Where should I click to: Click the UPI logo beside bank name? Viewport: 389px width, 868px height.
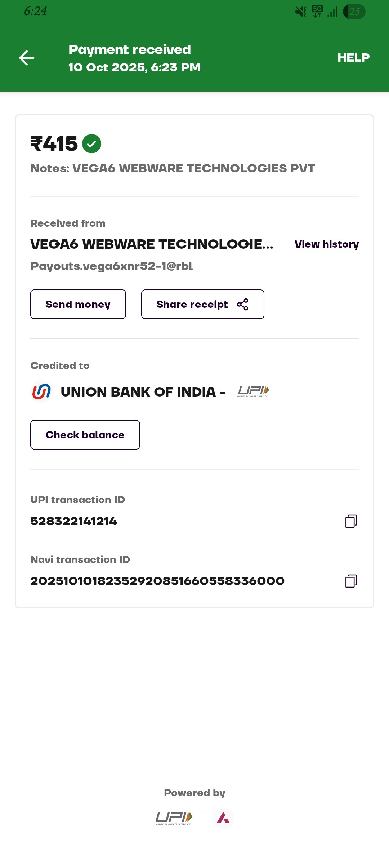pyautogui.click(x=253, y=391)
